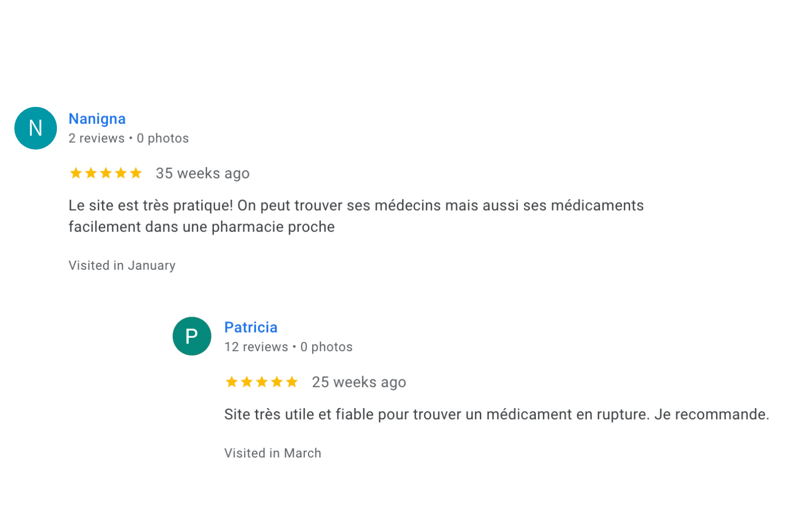Click Patricia's "12 reviews" count
The height and width of the screenshot is (532, 798).
pos(256,347)
